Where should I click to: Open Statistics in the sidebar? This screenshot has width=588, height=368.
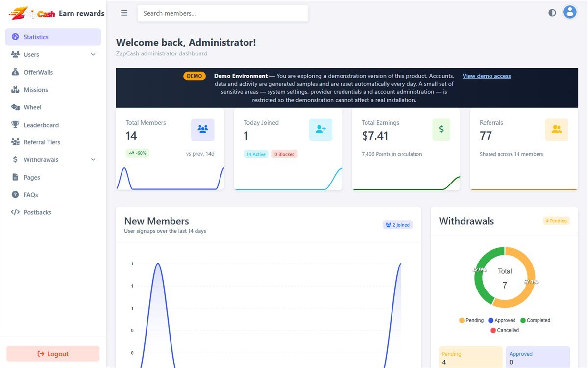53,37
